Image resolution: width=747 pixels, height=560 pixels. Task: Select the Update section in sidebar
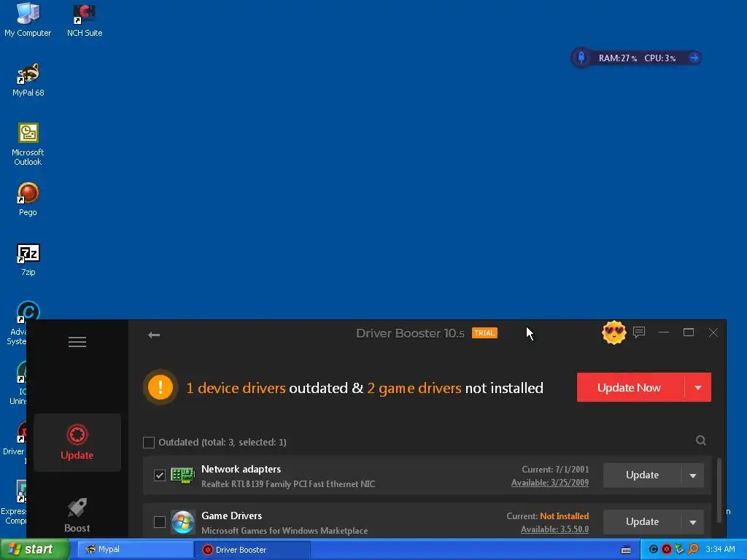click(x=77, y=443)
